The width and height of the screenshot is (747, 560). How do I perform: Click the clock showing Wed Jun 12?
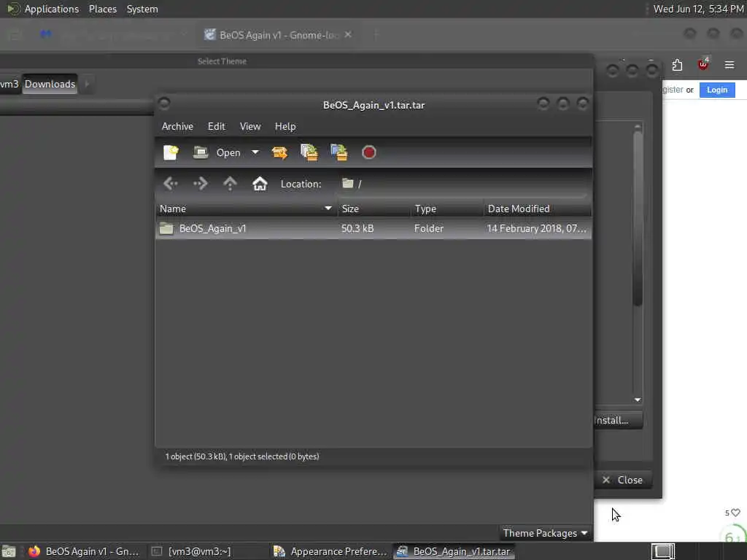[698, 9]
